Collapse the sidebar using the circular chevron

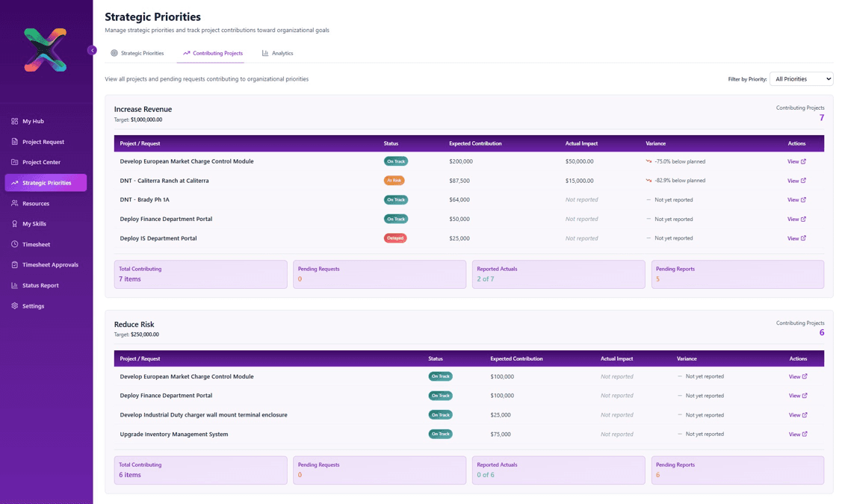(92, 50)
